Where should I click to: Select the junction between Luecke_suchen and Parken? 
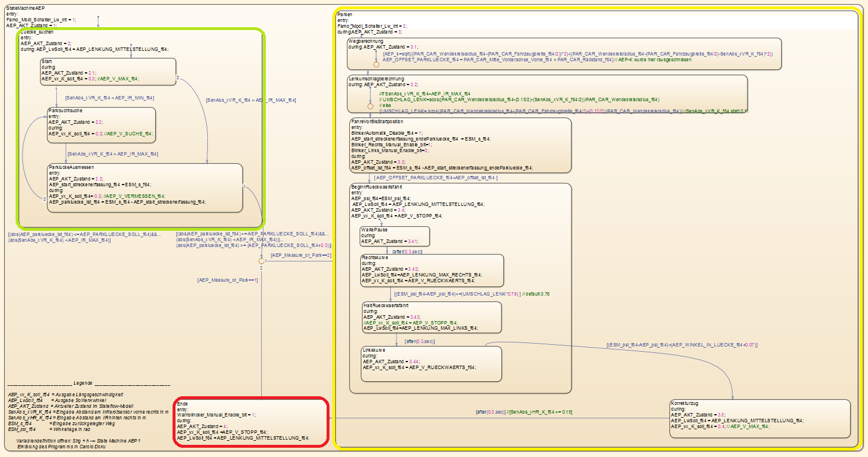pos(262,261)
